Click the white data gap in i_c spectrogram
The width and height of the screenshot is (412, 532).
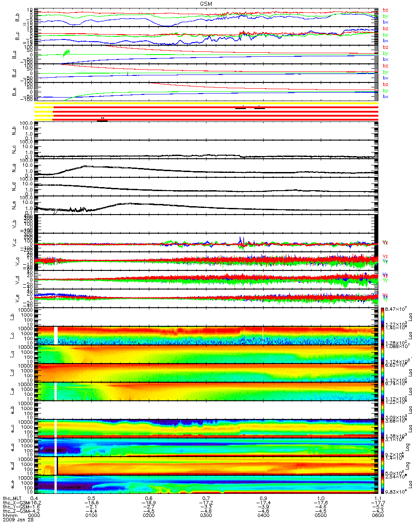pos(56,336)
